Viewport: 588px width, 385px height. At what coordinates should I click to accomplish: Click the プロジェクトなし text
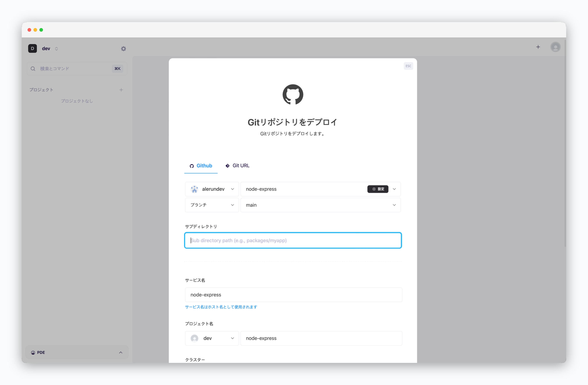coord(77,101)
